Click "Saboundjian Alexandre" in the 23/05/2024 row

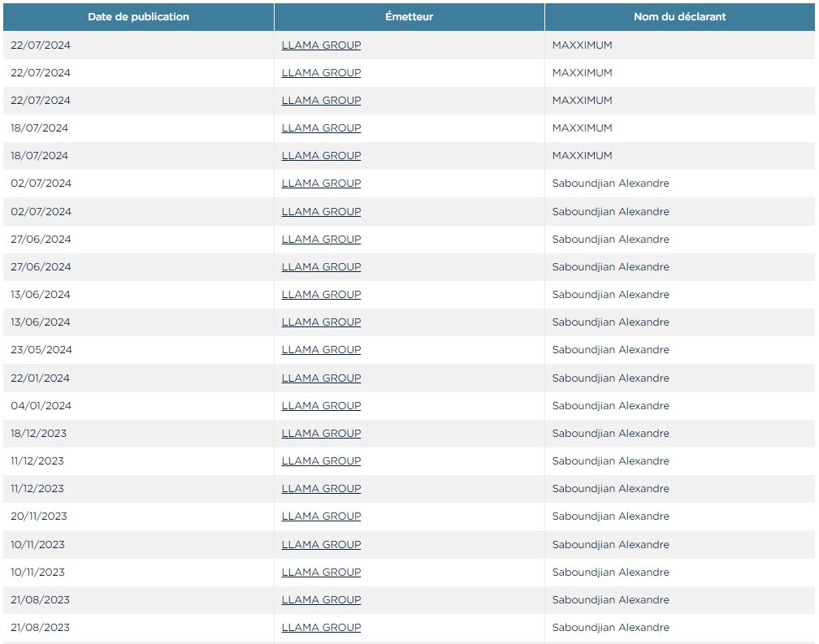[611, 350]
